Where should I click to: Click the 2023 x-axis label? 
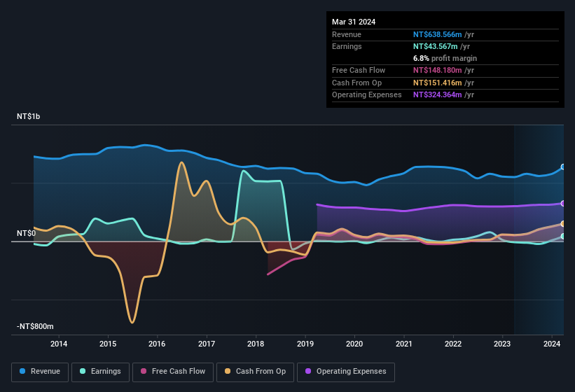click(x=502, y=344)
